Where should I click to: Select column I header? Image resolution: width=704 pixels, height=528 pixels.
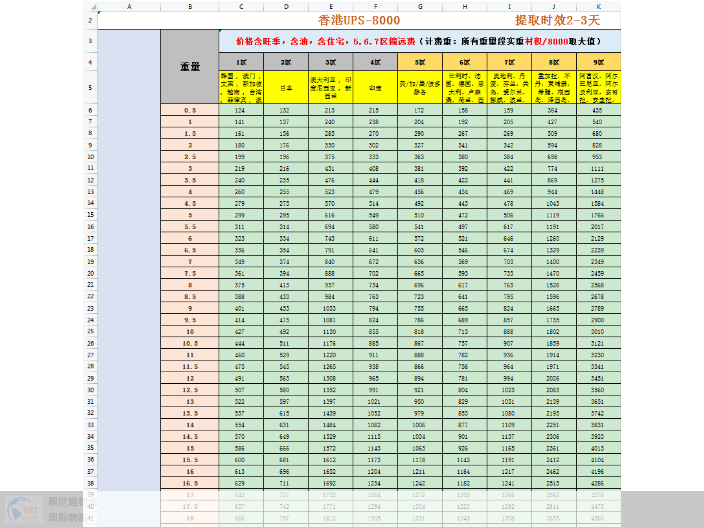509,6
